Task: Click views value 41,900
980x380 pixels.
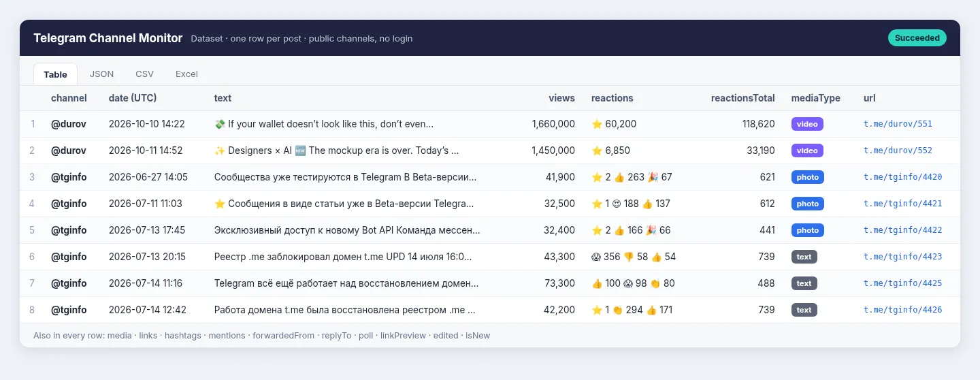Action: 560,177
